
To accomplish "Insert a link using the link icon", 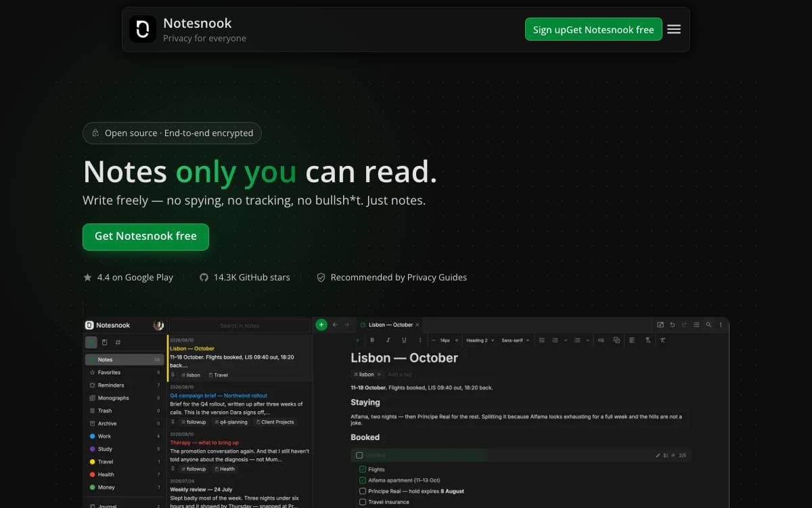I will tap(601, 340).
